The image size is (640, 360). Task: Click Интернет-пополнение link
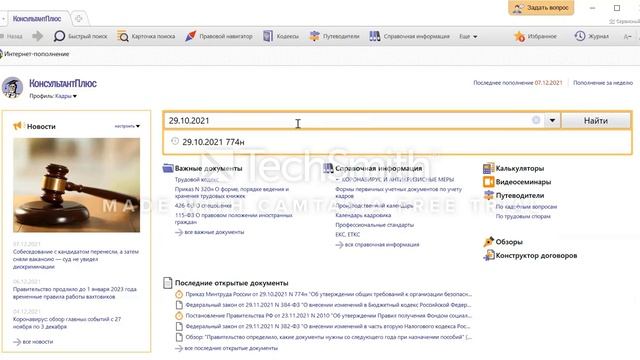(x=36, y=54)
